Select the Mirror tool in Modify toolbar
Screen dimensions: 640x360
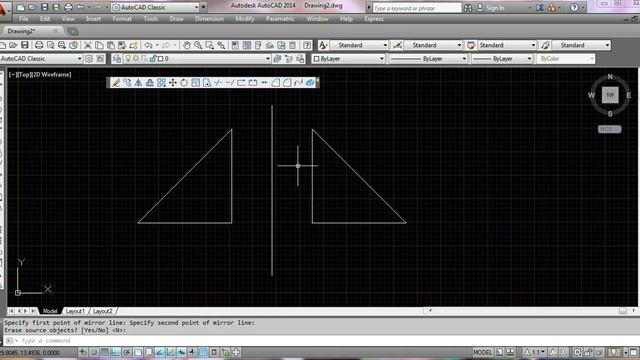click(x=139, y=83)
